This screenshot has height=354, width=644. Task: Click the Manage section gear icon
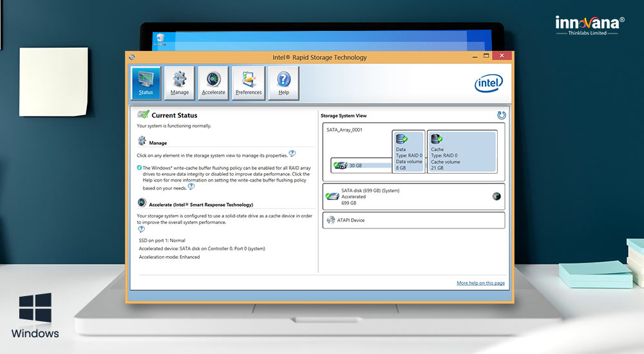pyautogui.click(x=142, y=141)
